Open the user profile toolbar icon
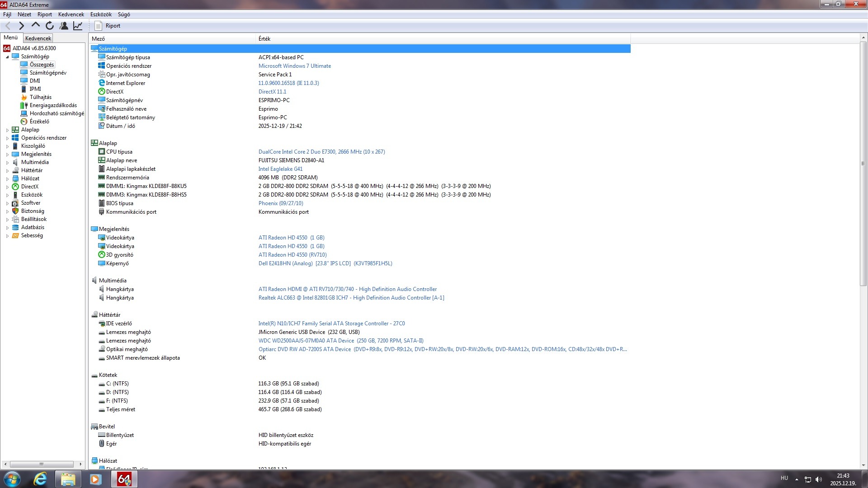Image resolution: width=868 pixels, height=488 pixels. [64, 26]
